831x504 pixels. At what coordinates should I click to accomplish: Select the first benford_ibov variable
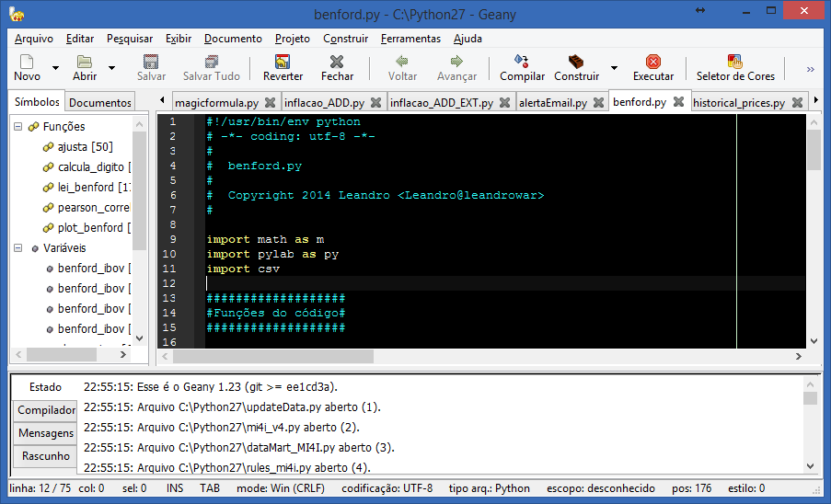pyautogui.click(x=94, y=269)
